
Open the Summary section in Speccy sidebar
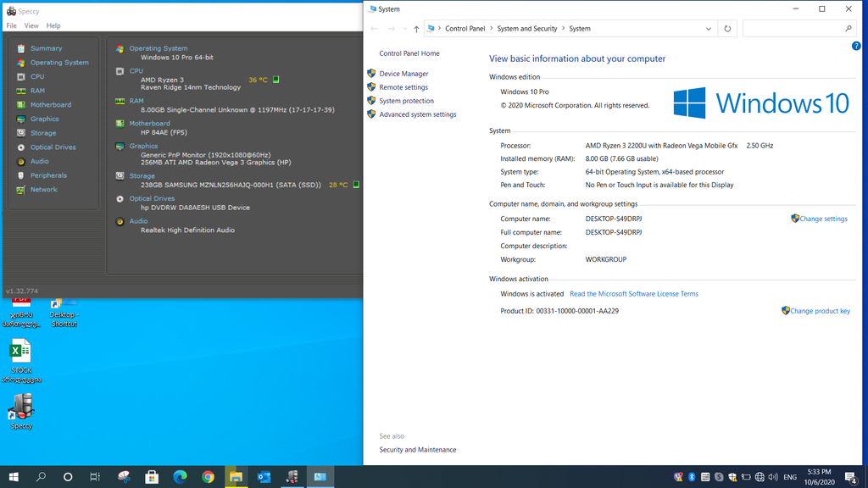click(x=46, y=48)
